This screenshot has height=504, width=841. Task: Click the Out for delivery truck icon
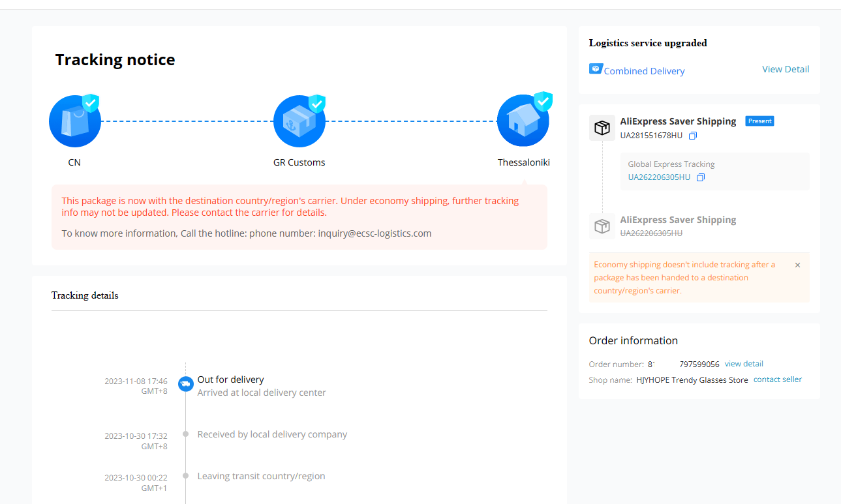click(x=185, y=384)
